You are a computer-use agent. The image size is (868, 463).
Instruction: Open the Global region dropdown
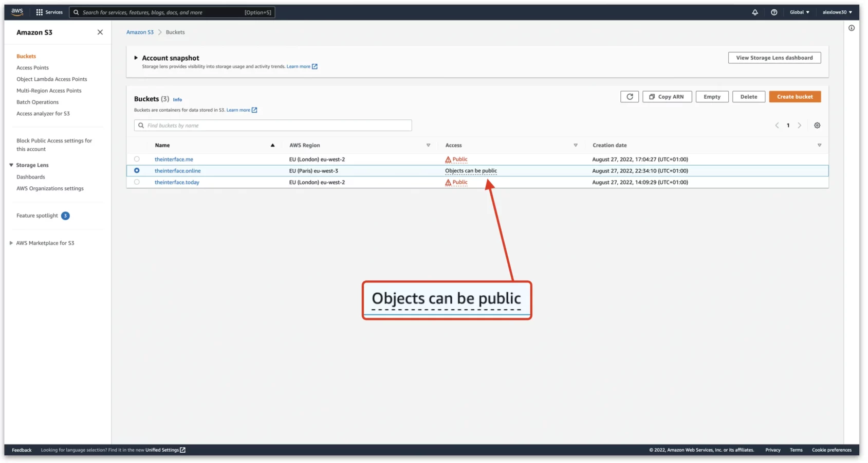tap(800, 12)
